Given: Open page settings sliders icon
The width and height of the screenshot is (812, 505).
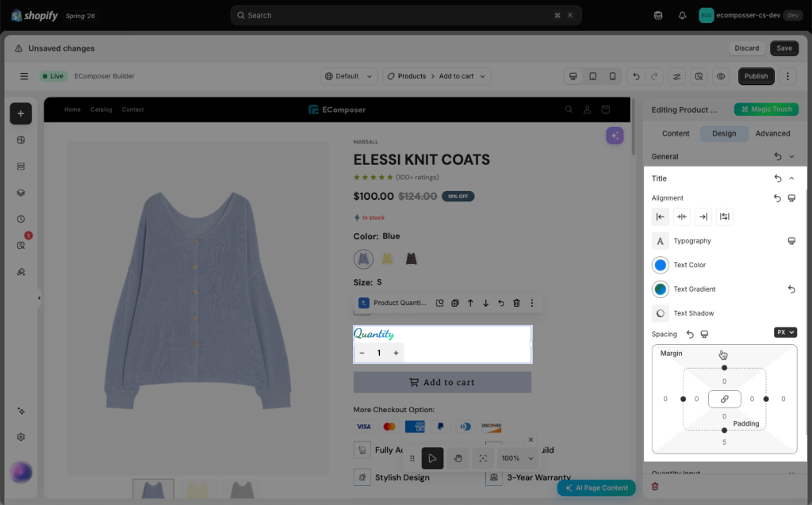Looking at the screenshot, I should pos(677,76).
